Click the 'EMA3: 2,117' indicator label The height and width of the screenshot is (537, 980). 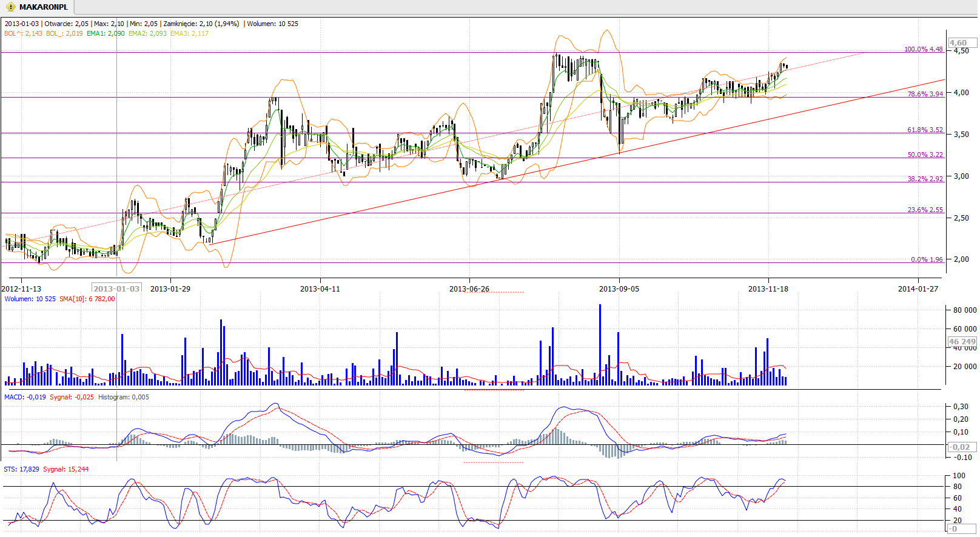tap(189, 34)
